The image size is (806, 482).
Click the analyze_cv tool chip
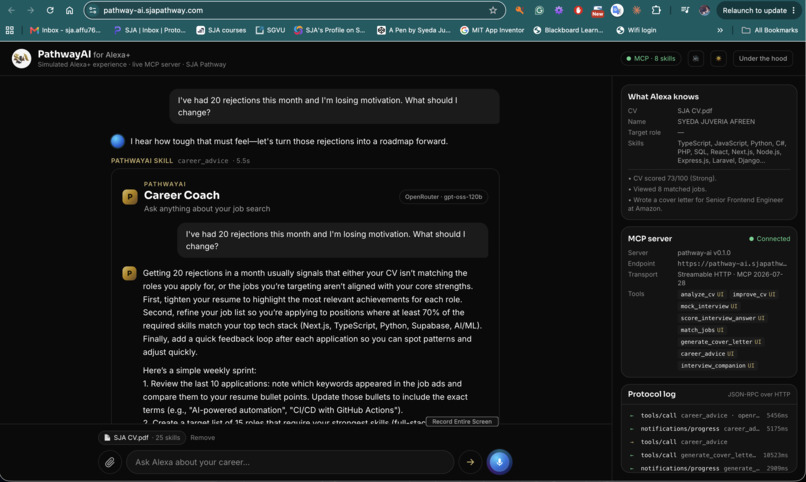coord(702,294)
